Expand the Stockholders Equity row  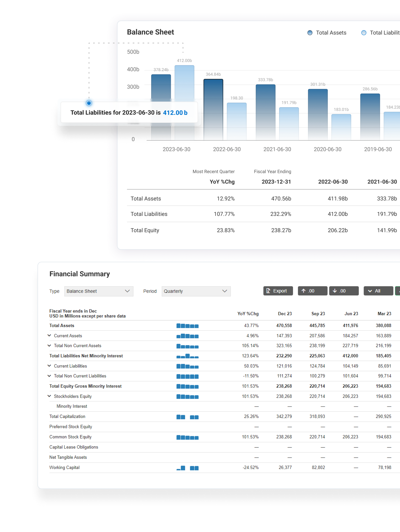click(x=49, y=396)
